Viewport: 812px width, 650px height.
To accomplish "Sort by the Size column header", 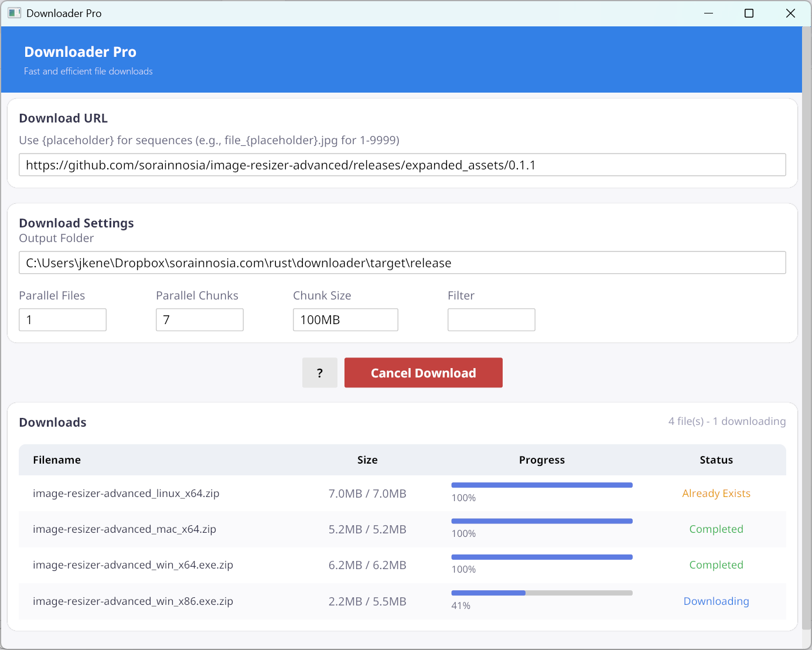I will tap(367, 460).
